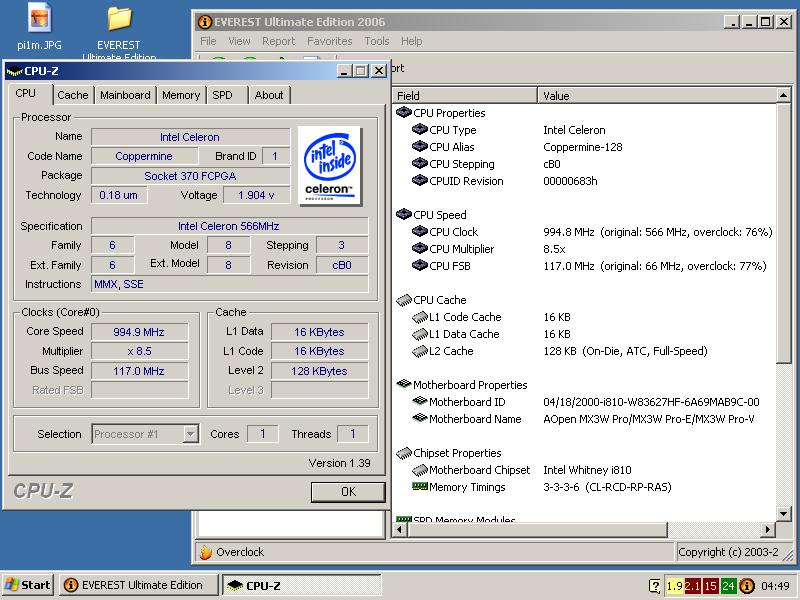This screenshot has height=600, width=800.
Task: Click EVEREST vertical scrollbar down arrow
Action: (783, 514)
